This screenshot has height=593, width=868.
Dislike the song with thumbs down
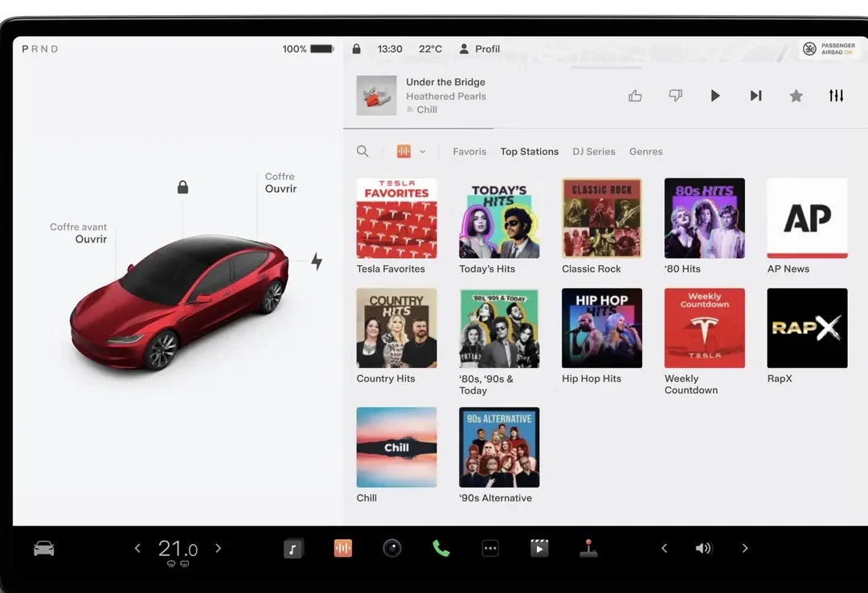[x=675, y=96]
